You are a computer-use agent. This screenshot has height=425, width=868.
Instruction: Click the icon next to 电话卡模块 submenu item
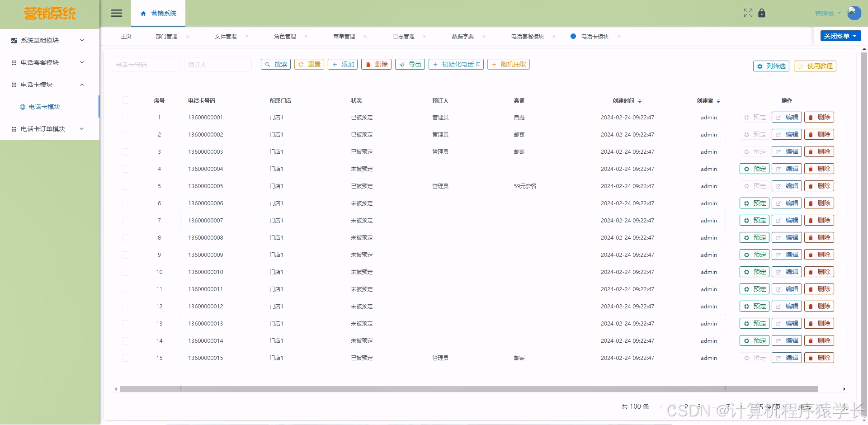tap(23, 107)
